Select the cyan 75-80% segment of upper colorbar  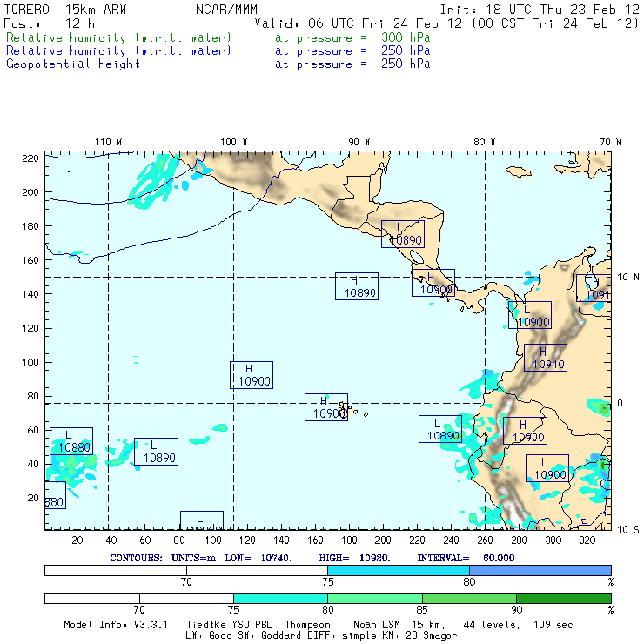coord(398,569)
